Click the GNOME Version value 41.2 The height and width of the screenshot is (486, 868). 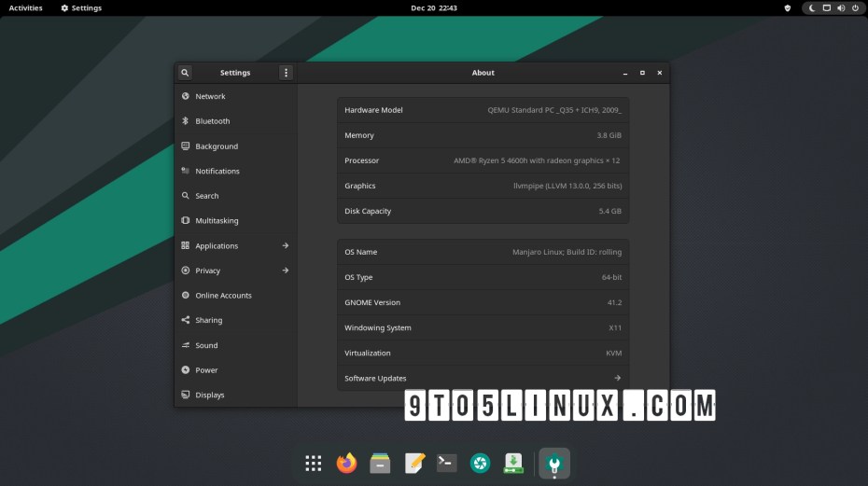(x=614, y=303)
